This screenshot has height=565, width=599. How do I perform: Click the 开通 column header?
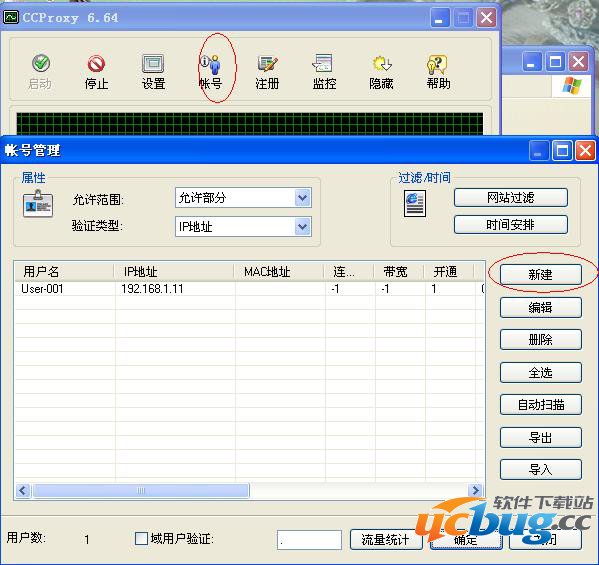click(x=449, y=272)
